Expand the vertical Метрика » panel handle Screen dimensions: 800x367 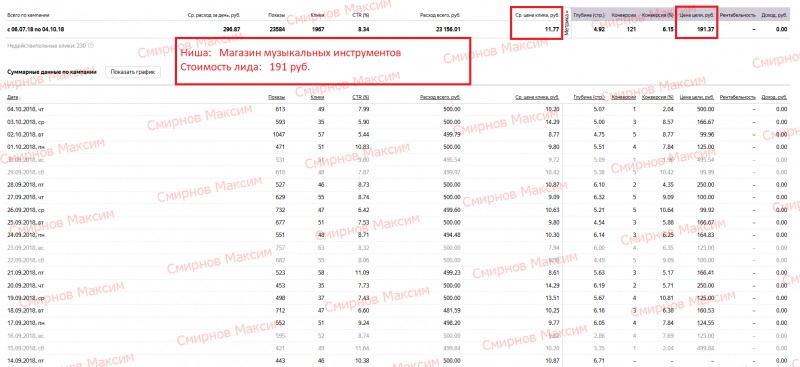click(x=567, y=23)
